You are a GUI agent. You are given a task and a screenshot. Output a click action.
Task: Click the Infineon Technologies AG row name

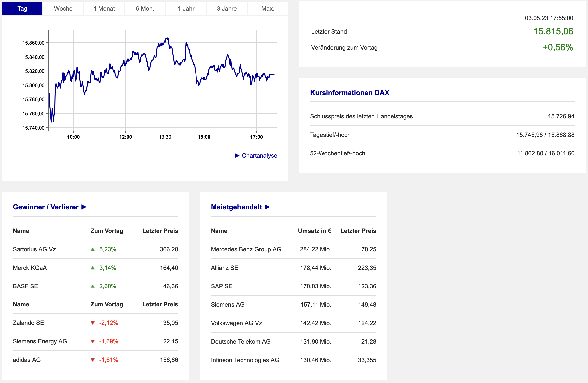(245, 360)
